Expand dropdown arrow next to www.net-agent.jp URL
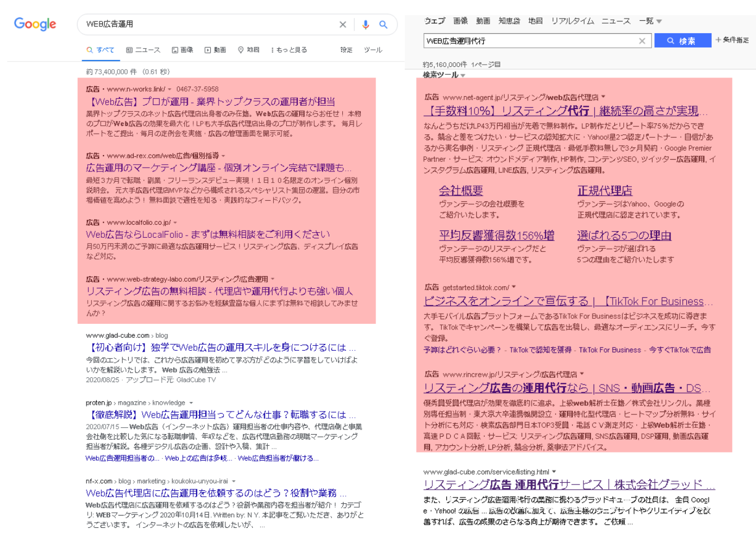The image size is (756, 547). tap(604, 97)
